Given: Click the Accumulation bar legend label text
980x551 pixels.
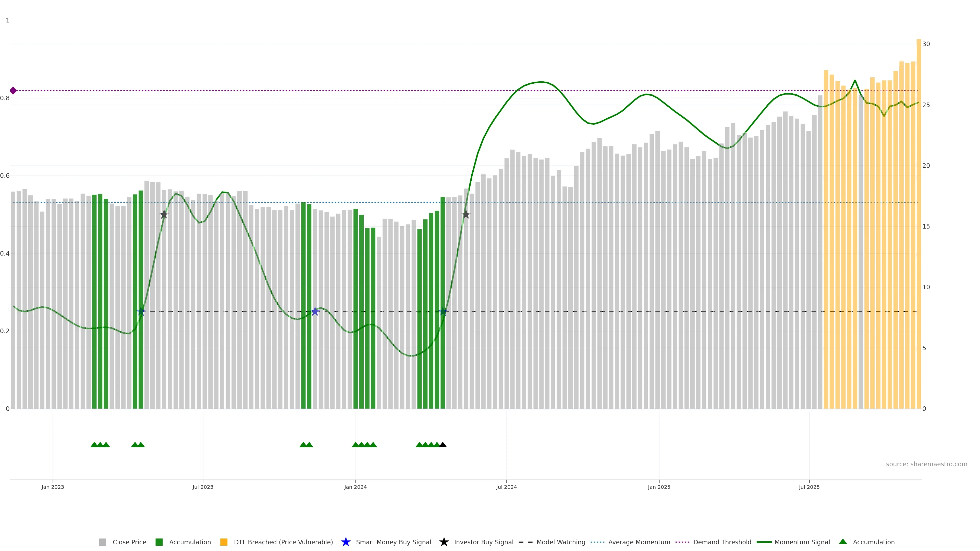Looking at the screenshot, I should pos(190,542).
